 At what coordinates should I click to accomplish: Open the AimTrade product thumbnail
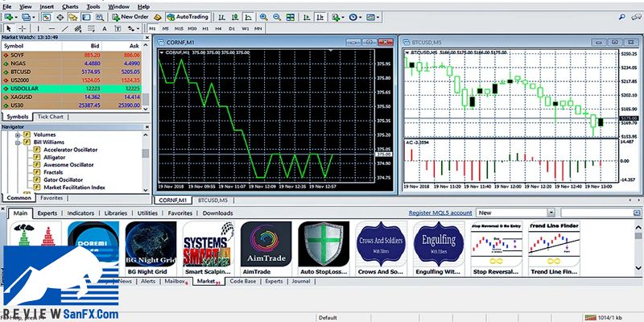[x=266, y=244]
